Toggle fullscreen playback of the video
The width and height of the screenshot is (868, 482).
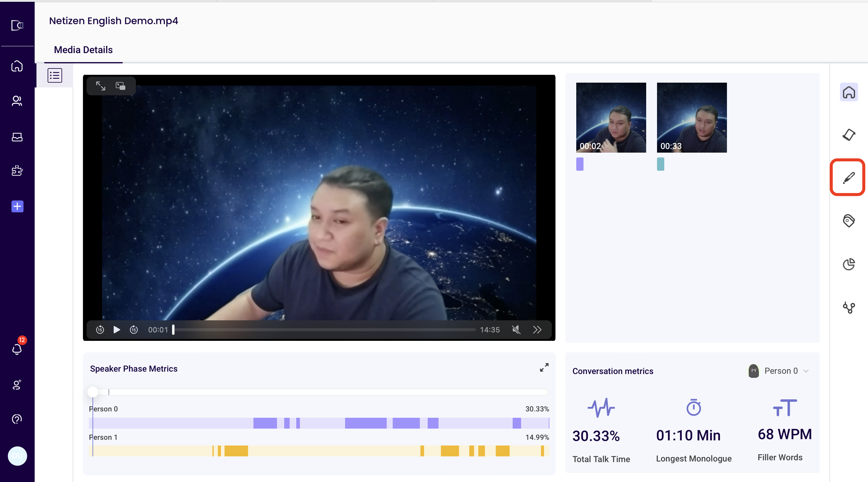pos(100,86)
